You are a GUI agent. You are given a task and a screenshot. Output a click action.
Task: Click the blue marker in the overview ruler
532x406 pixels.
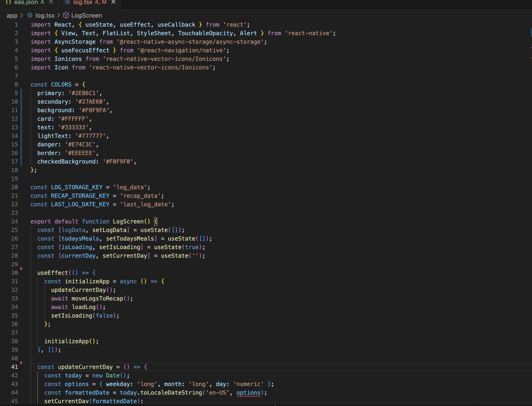coord(531,32)
